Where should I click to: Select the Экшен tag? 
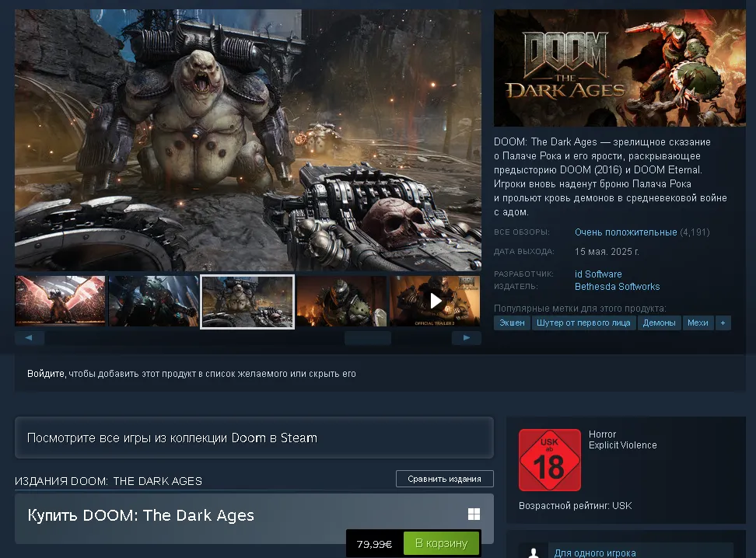pyautogui.click(x=512, y=323)
